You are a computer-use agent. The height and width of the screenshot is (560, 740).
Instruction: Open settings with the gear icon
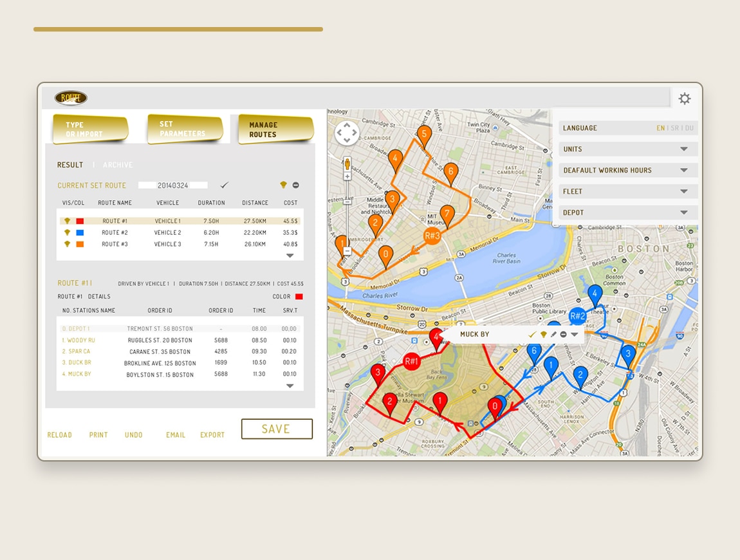(684, 98)
